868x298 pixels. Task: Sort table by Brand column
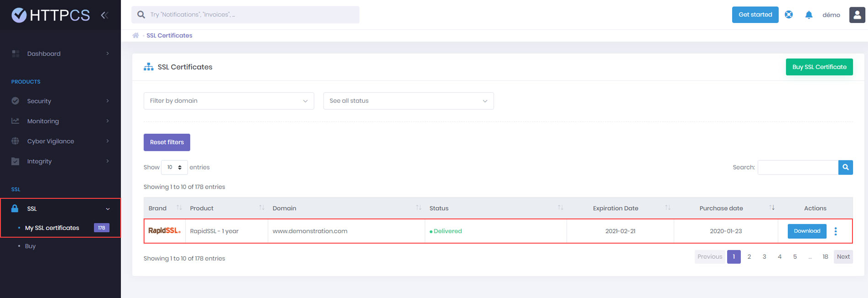coord(179,208)
